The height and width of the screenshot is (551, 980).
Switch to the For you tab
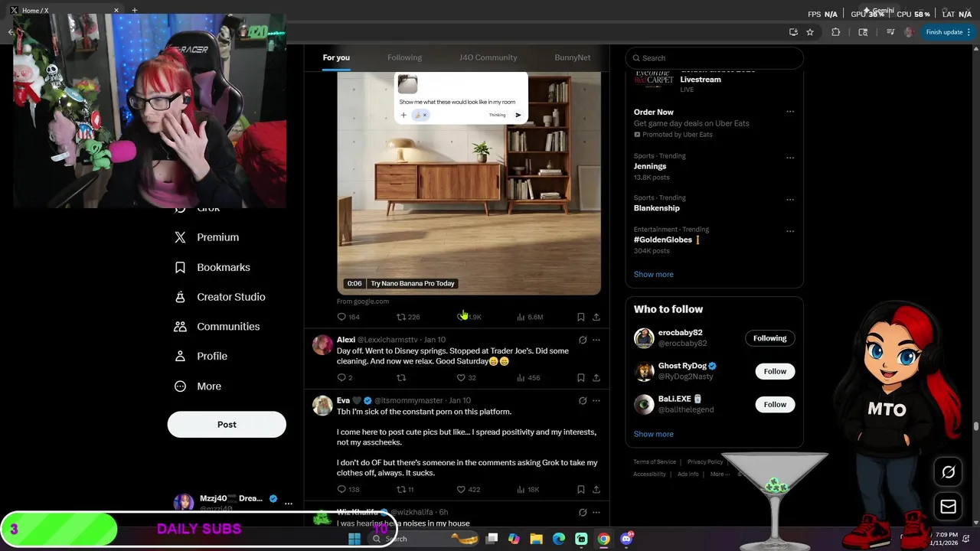tap(336, 57)
